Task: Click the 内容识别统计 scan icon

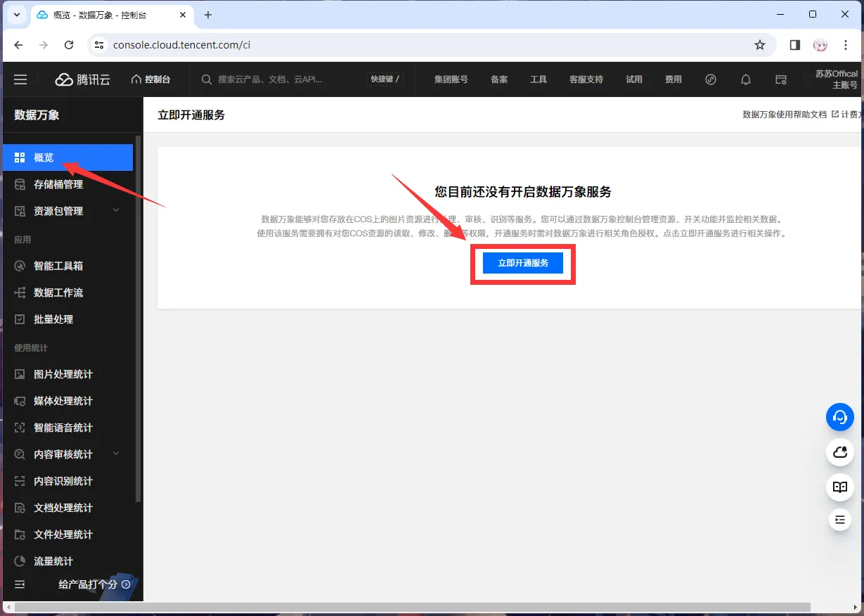Action: pos(20,481)
